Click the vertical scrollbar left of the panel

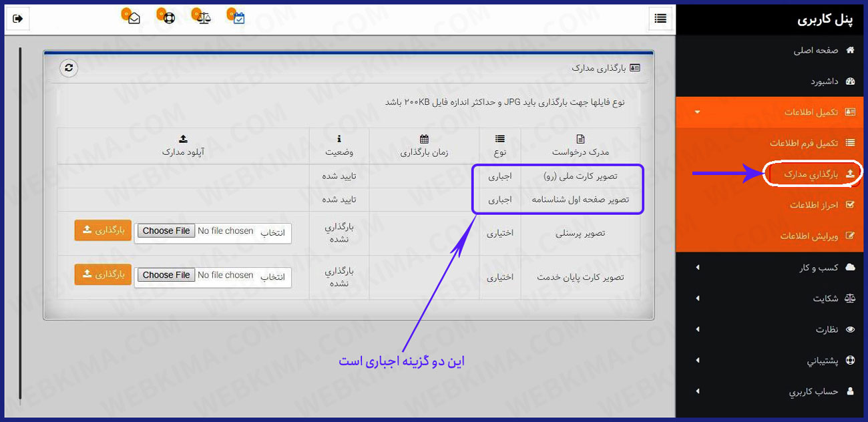tap(20, 224)
